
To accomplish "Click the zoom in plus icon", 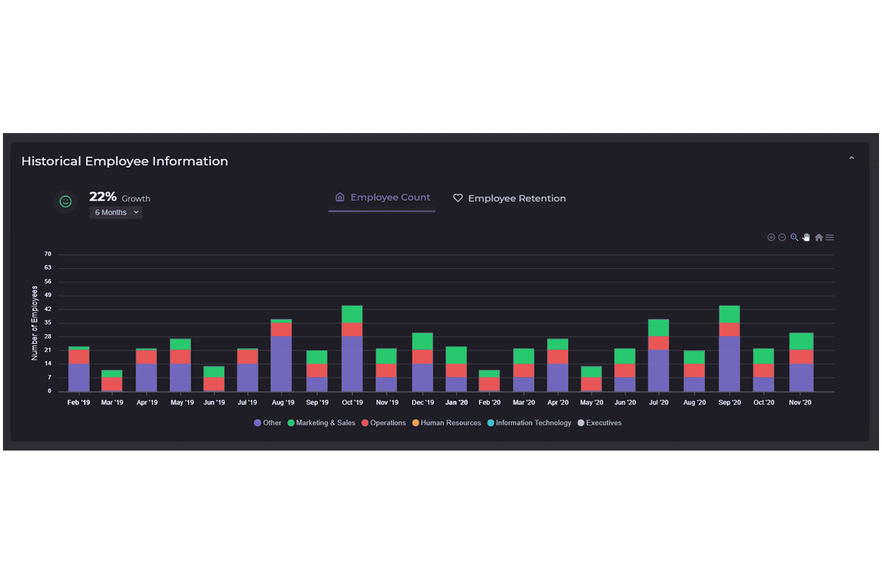I will click(771, 237).
